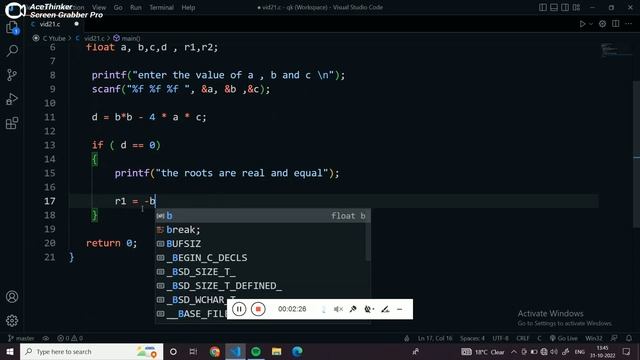Open the Customize Layout icon

(576, 7)
